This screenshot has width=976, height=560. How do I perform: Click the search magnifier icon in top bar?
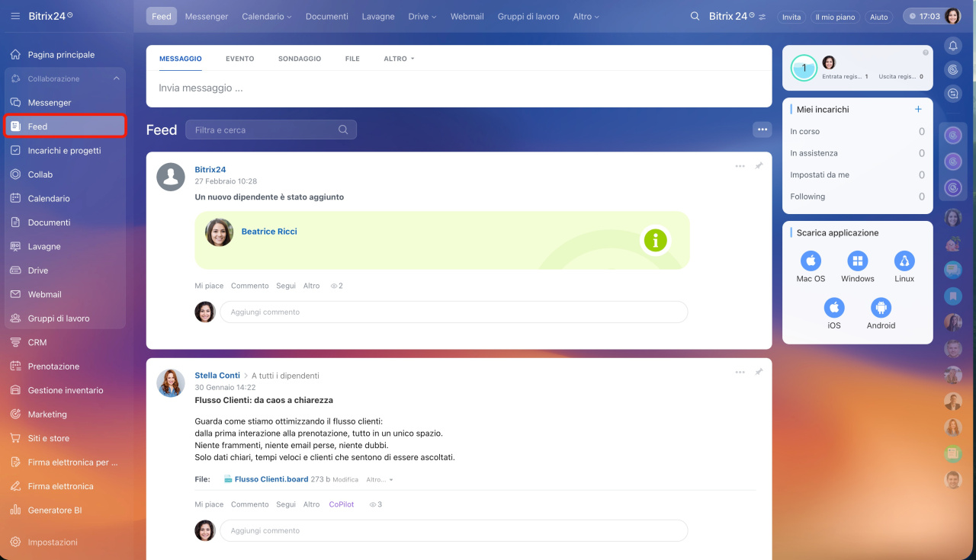coord(695,16)
